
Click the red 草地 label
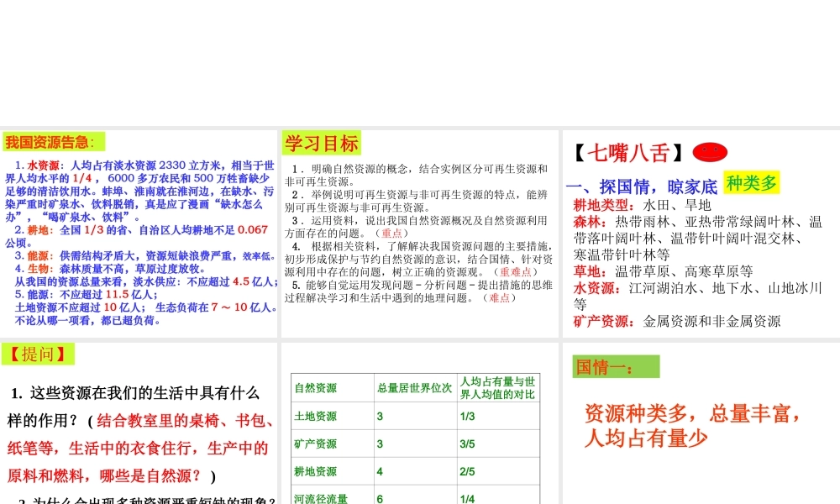pos(590,271)
